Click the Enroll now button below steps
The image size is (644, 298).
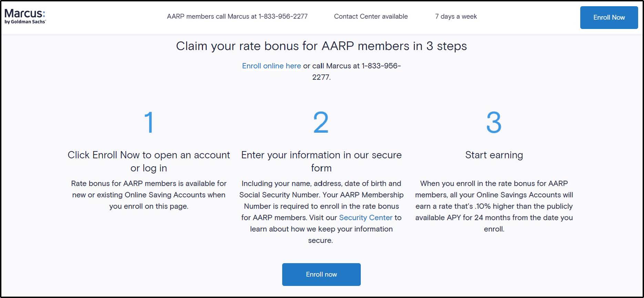(321, 275)
